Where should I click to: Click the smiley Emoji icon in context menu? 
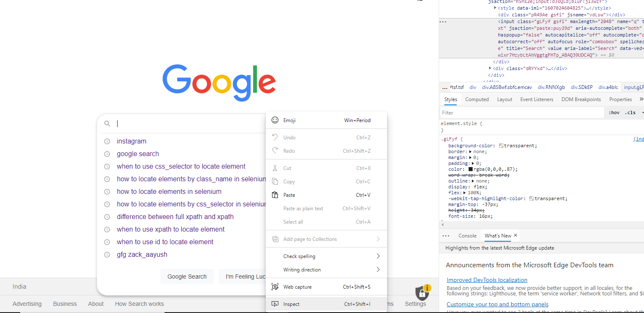point(275,120)
